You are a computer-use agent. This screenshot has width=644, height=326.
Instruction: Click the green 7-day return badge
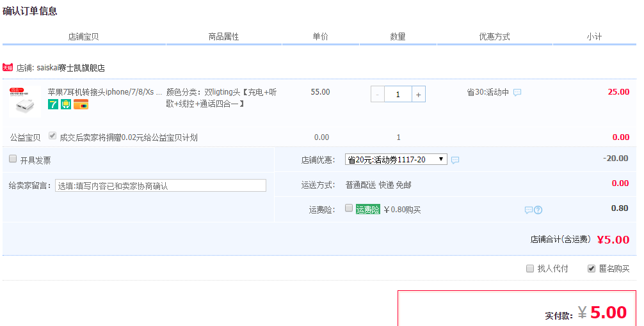[53, 104]
